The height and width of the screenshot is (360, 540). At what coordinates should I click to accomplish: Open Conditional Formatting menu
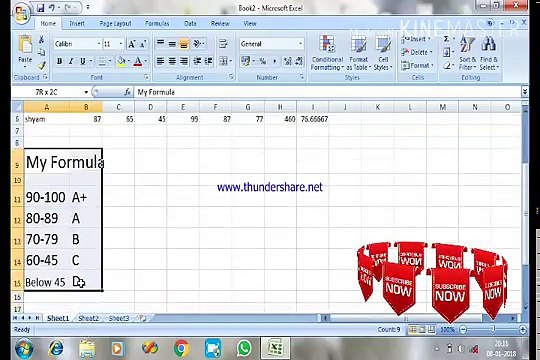tap(327, 53)
